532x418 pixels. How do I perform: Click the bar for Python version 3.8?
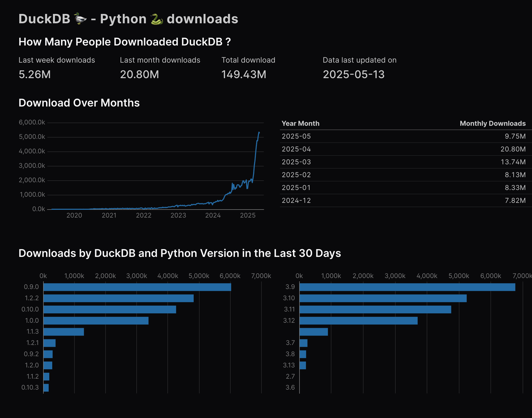tap(303, 354)
